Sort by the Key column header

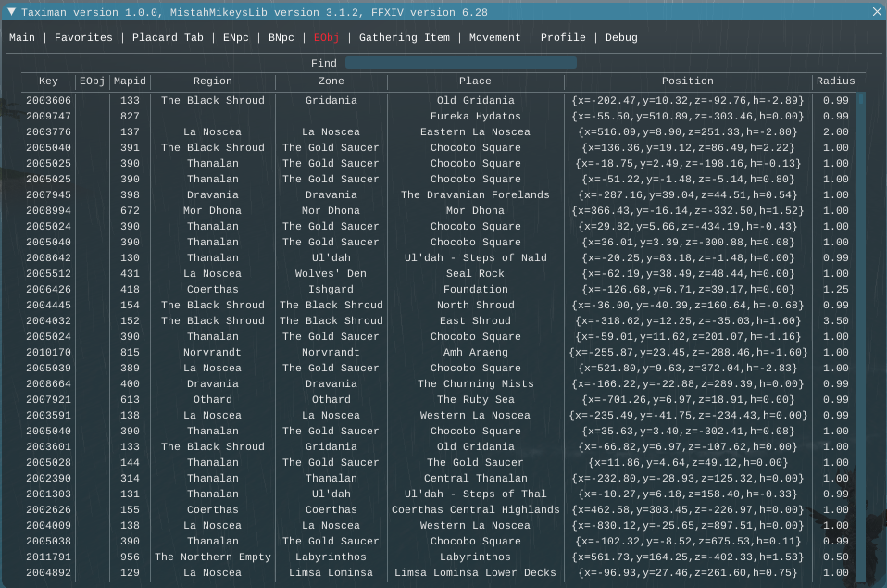coord(48,81)
